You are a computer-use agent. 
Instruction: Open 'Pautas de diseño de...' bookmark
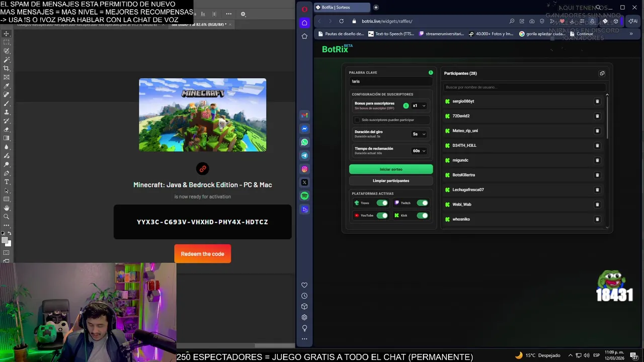[x=340, y=34]
